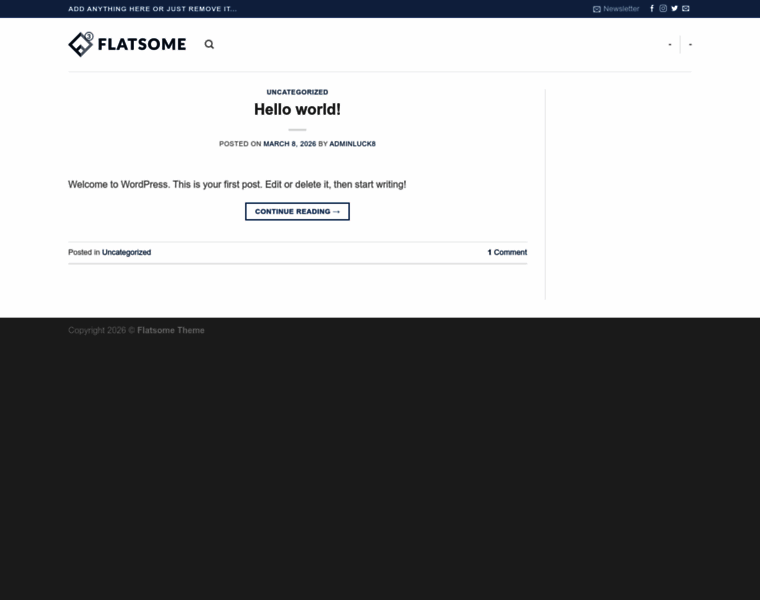Click the UNCATEGORIZED category label above title
760x600 pixels.
[x=297, y=92]
